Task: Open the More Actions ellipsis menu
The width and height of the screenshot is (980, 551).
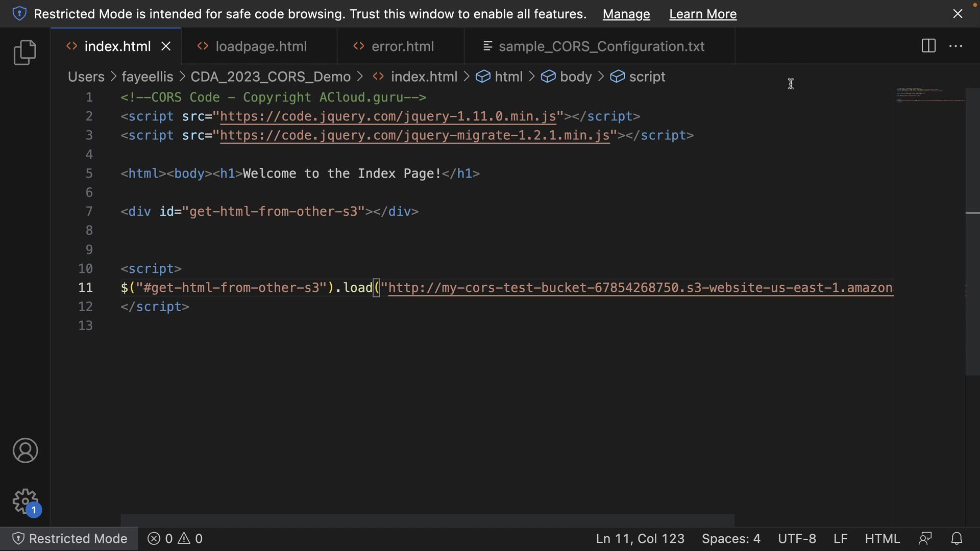Action: pos(955,46)
